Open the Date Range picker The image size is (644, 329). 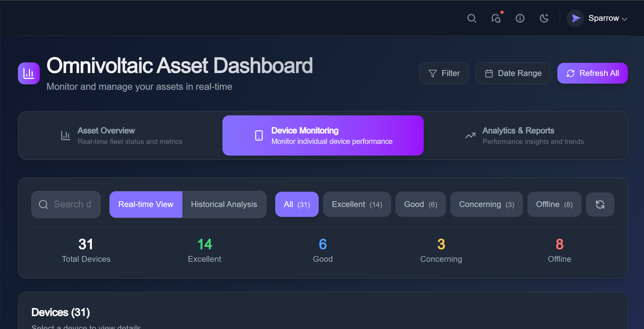coord(513,73)
